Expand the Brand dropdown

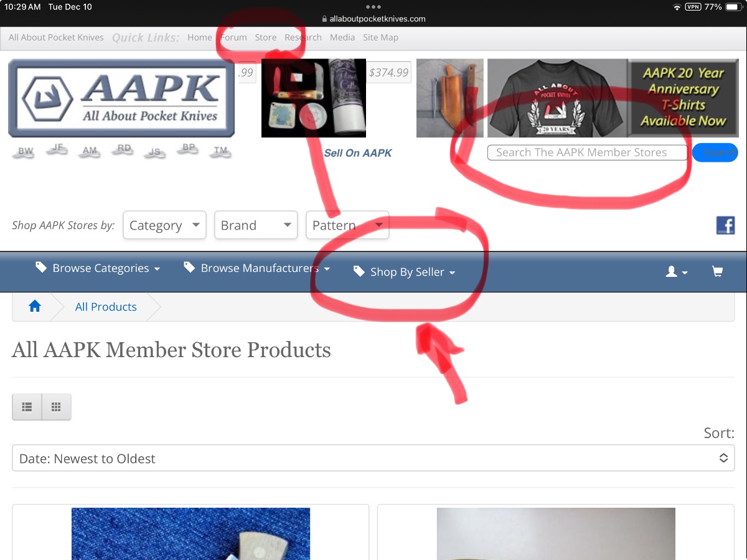[x=256, y=225]
